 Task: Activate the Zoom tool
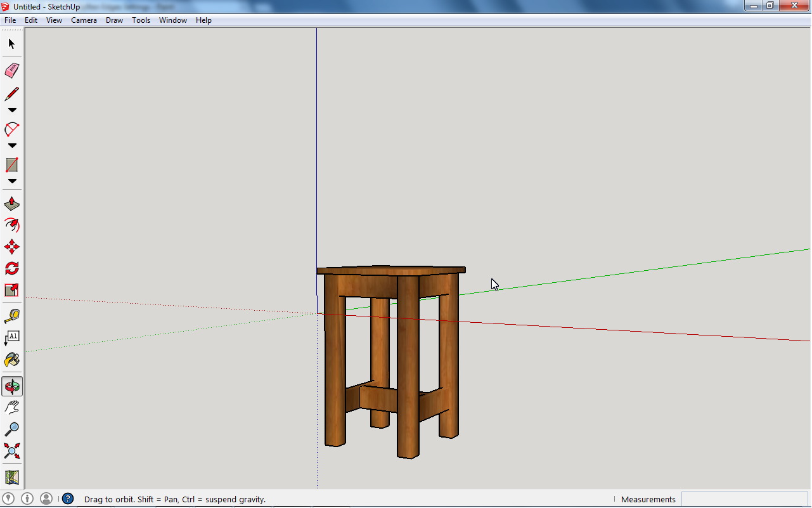(11, 429)
